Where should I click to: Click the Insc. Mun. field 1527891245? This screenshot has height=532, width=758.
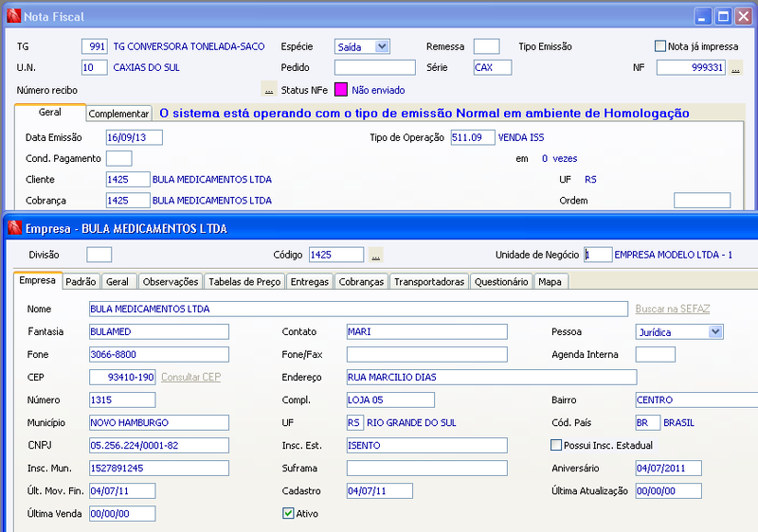(159, 468)
